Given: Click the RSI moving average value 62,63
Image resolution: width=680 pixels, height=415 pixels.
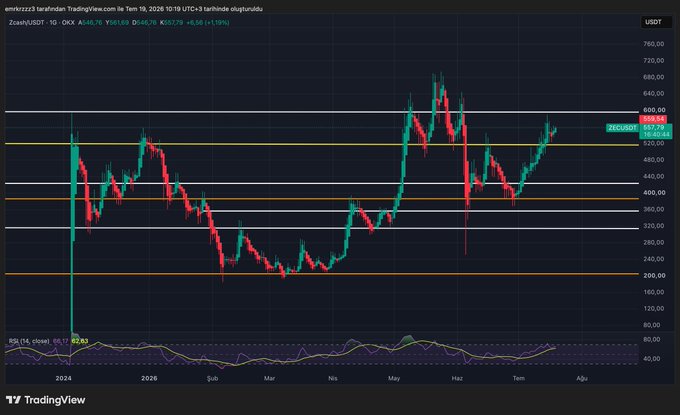Looking at the screenshot, I should coord(80,341).
